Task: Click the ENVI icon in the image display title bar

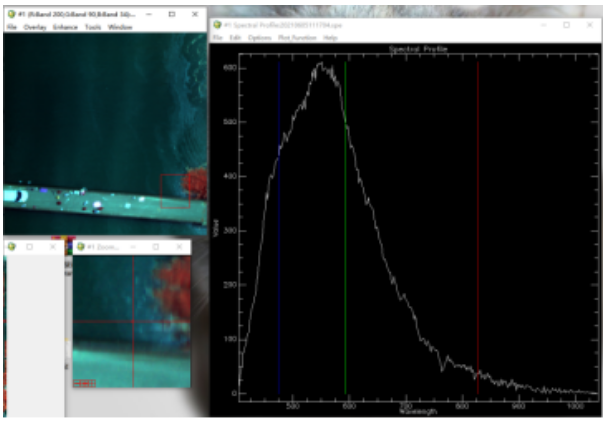Action: (12, 14)
